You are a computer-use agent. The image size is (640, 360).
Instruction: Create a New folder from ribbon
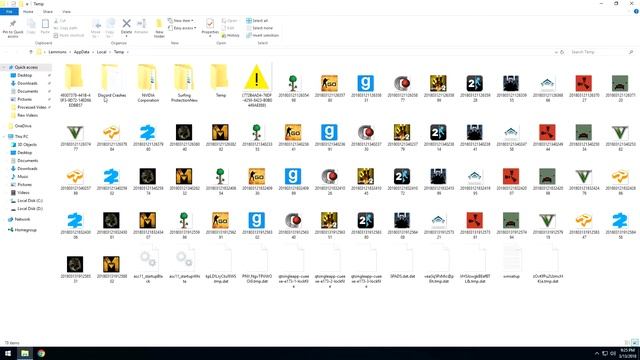159,28
